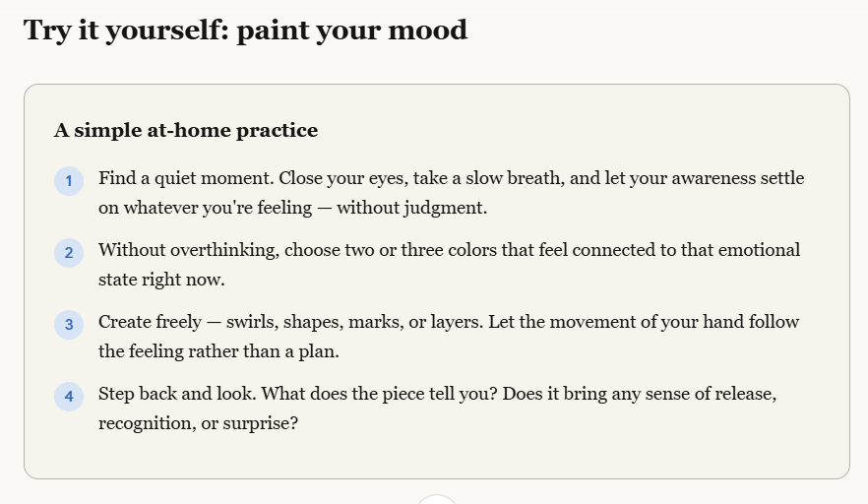Select the step 4 number badge
868x504 pixels.
(69, 397)
